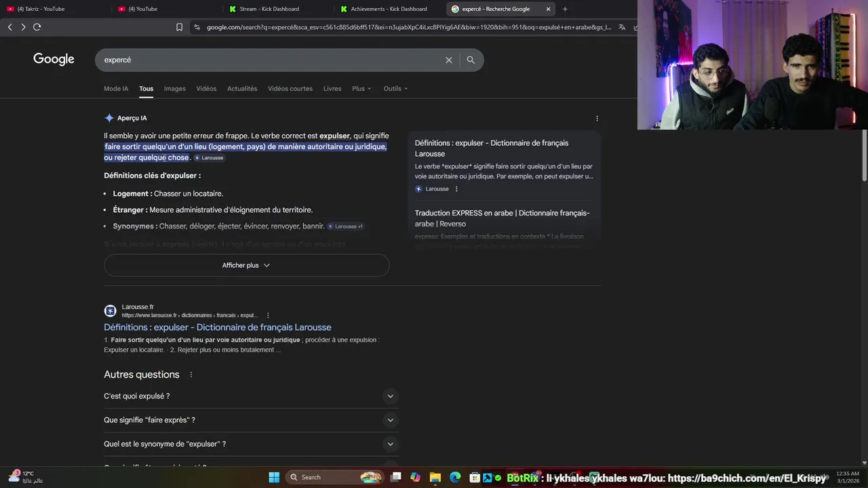Launch Copilot from the taskbar

coord(415,477)
